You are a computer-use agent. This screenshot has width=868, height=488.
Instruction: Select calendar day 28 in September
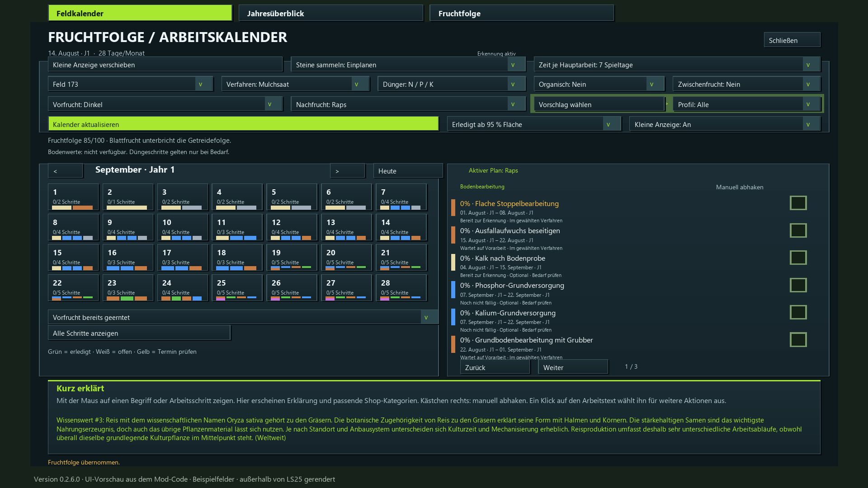(x=401, y=288)
